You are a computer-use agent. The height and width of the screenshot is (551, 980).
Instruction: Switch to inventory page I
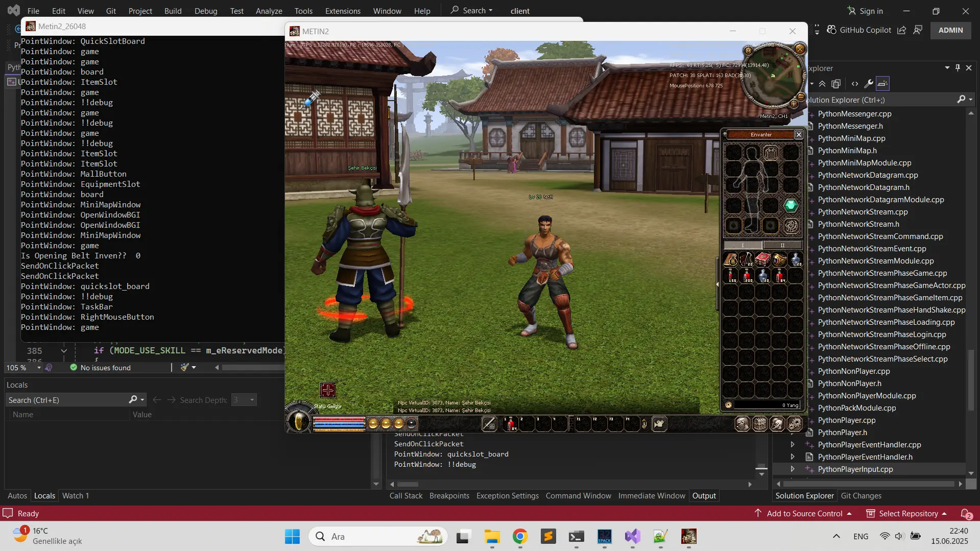point(743,246)
